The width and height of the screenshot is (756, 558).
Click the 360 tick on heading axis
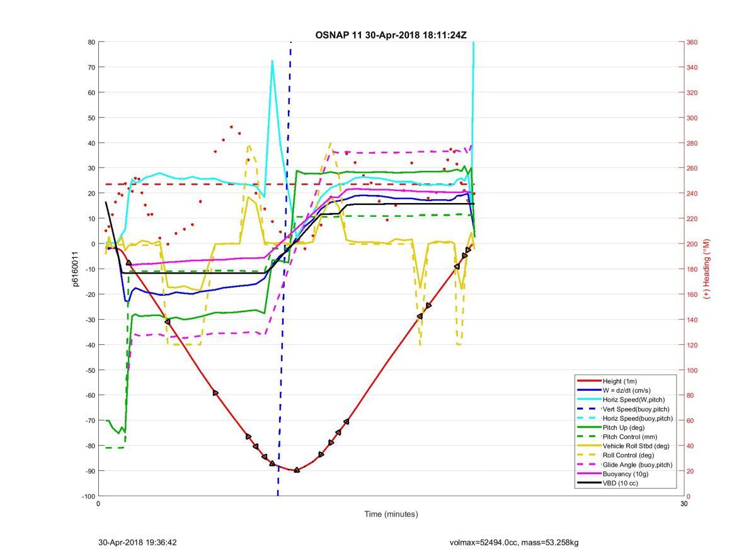692,42
